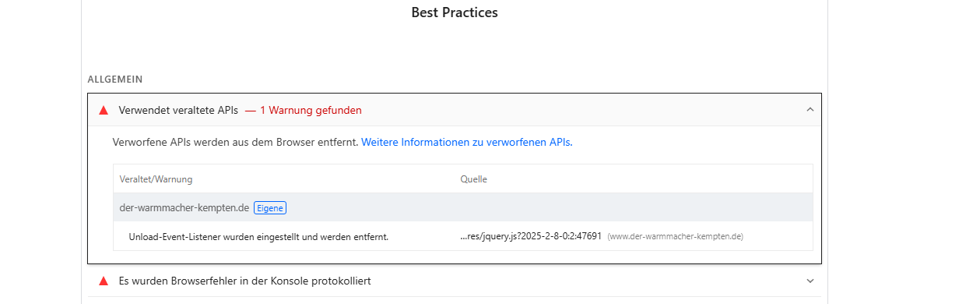Click the ALLGEMEIN section label
Viewport: 980px width, 304px height.
pos(115,80)
